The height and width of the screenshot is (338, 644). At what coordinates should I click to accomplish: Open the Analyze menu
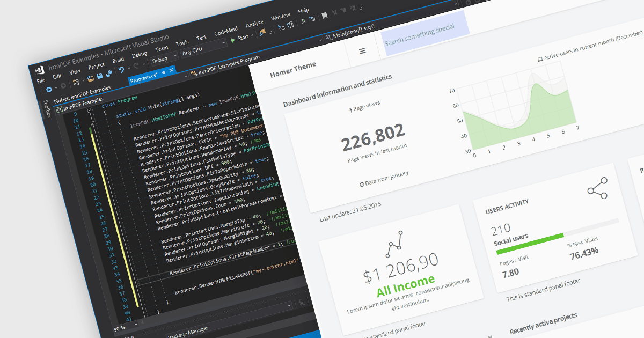click(254, 24)
